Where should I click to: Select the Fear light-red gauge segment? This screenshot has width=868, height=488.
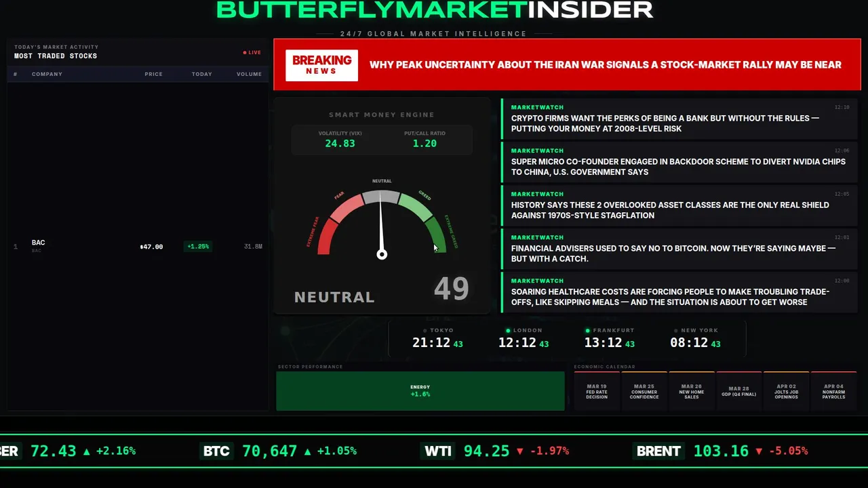(346, 208)
